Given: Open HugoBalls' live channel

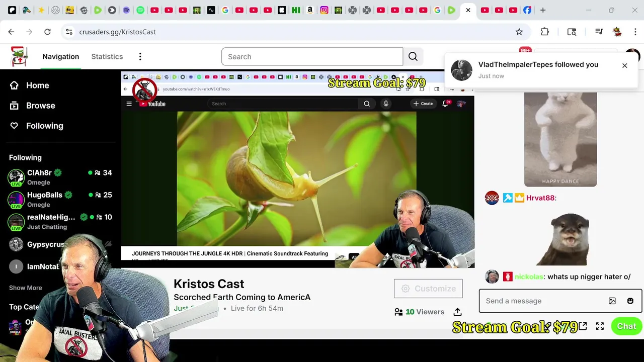Looking at the screenshot, I should 60,199.
